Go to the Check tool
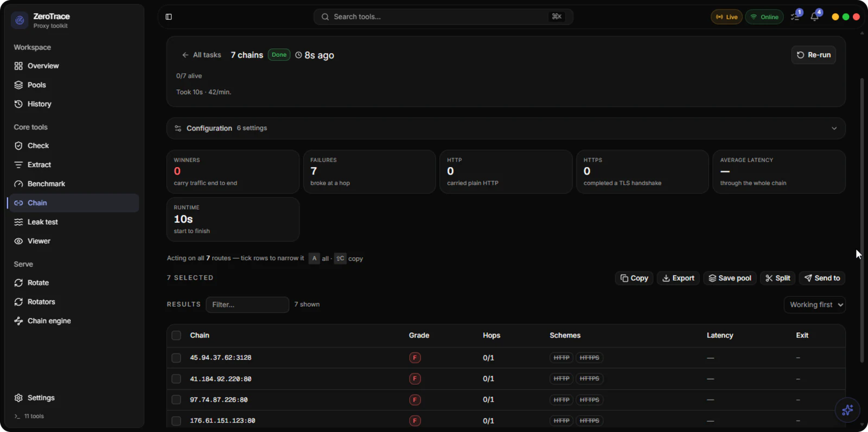Viewport: 868px width, 432px height. (x=73, y=145)
